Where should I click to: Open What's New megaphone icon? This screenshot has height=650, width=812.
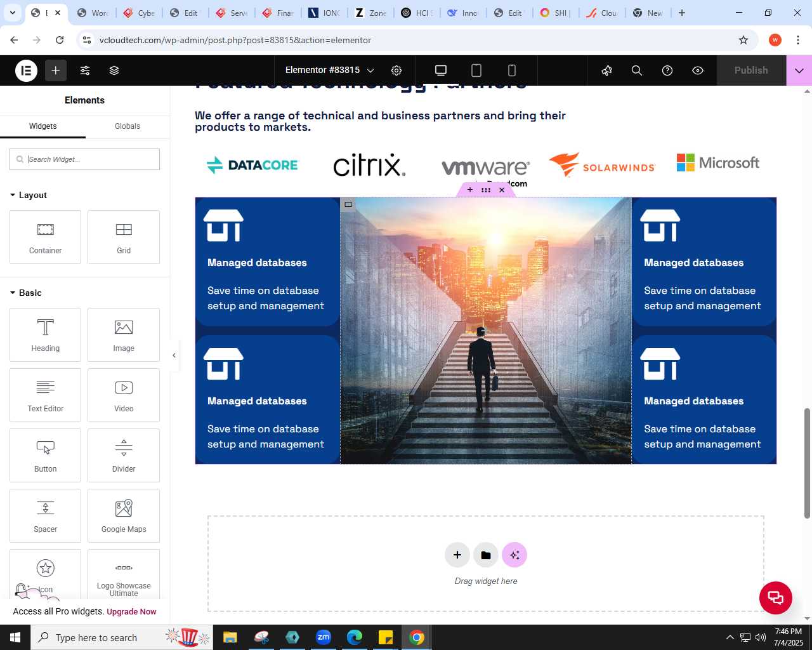coord(606,70)
